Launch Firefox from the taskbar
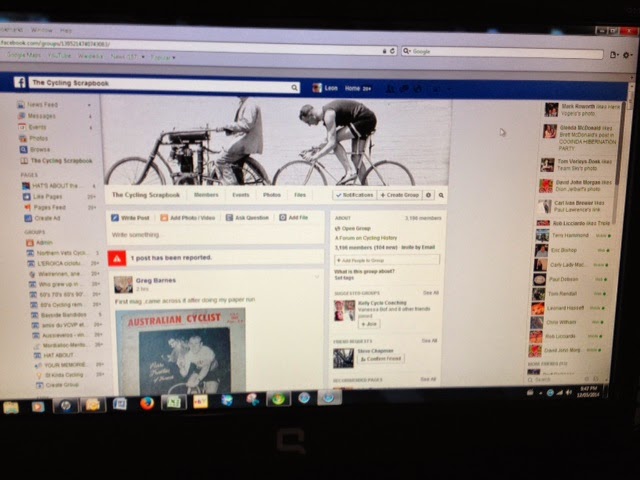Screen dimensions: 640x480 147,403
